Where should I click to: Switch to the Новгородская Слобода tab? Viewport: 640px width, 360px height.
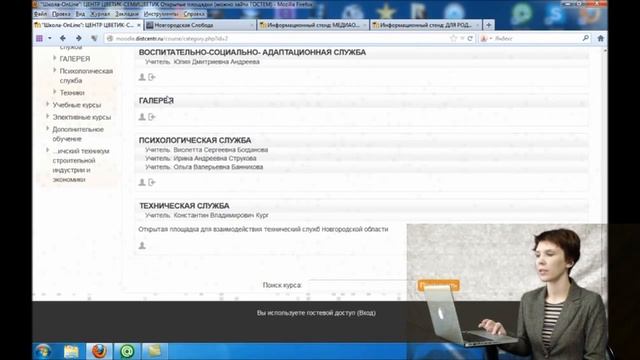200,25
